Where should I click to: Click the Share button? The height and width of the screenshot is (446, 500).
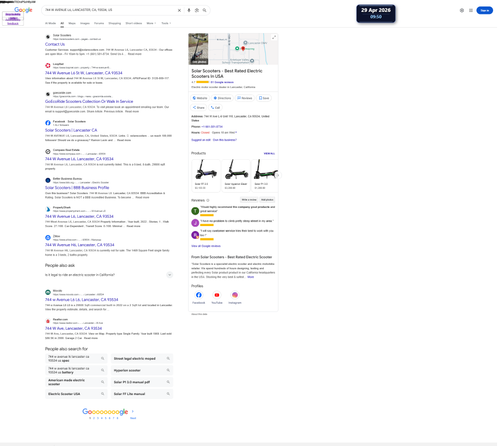(x=199, y=107)
